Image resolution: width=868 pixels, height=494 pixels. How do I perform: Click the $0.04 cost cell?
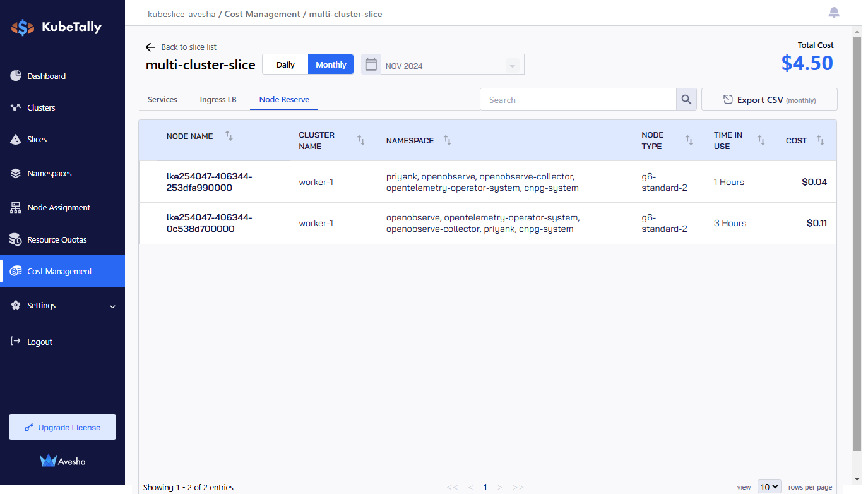[x=814, y=182]
